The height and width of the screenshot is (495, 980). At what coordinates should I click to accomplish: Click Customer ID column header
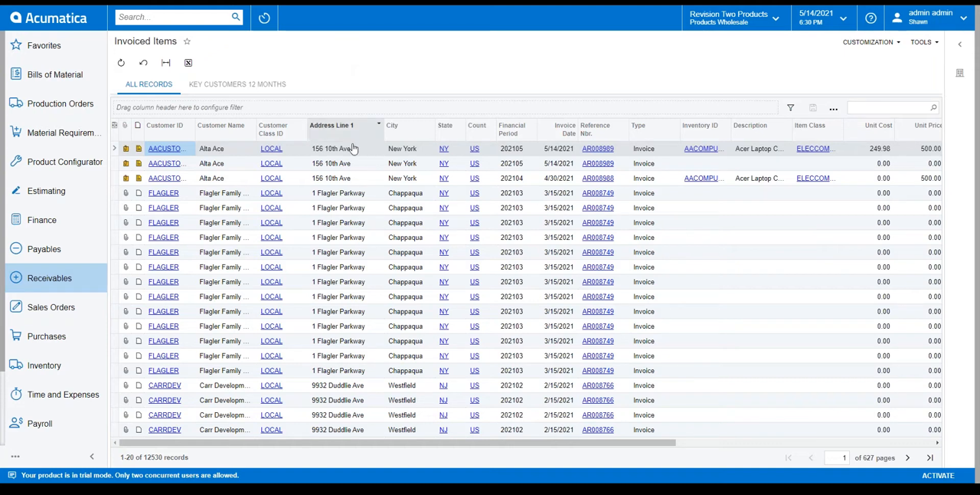[168, 129]
